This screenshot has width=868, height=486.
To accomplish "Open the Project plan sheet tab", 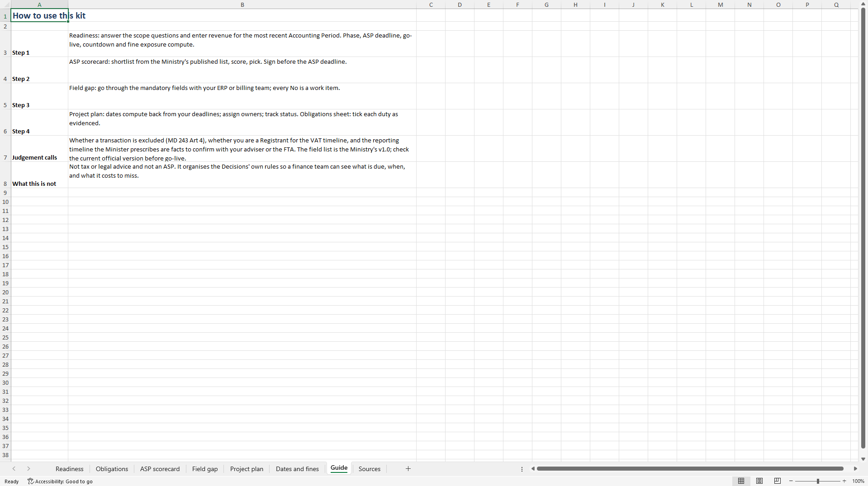I will tap(247, 469).
